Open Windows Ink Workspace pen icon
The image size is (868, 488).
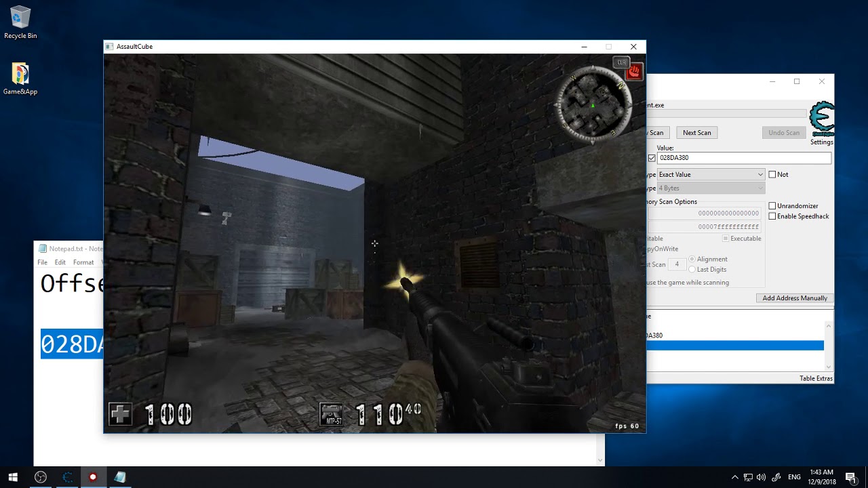tap(776, 477)
